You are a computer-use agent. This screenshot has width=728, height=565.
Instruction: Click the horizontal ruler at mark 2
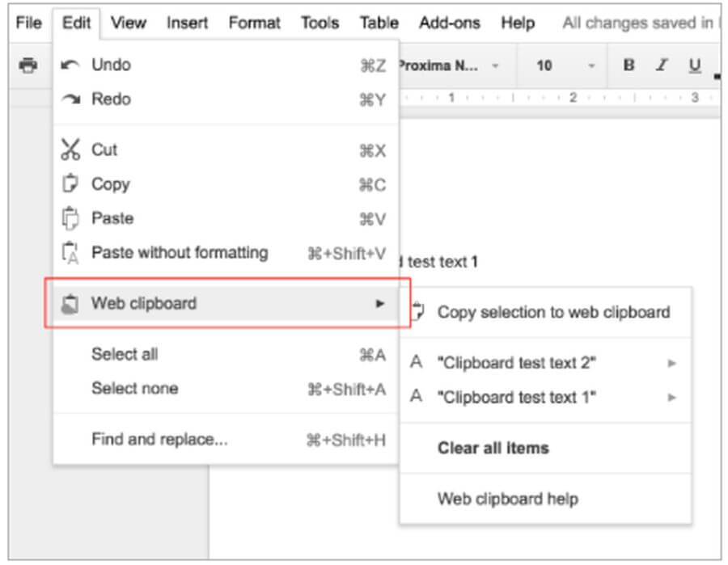572,98
